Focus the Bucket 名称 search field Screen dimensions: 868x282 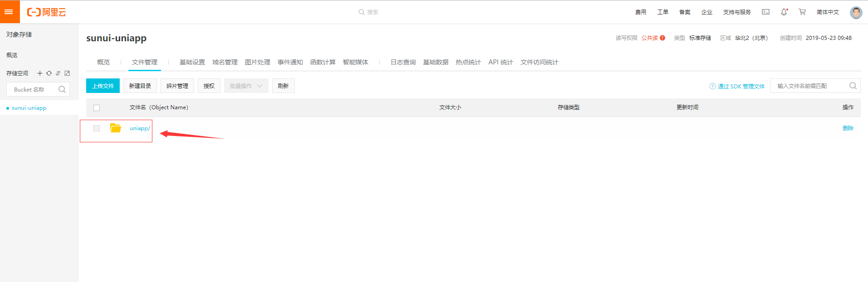pos(38,89)
